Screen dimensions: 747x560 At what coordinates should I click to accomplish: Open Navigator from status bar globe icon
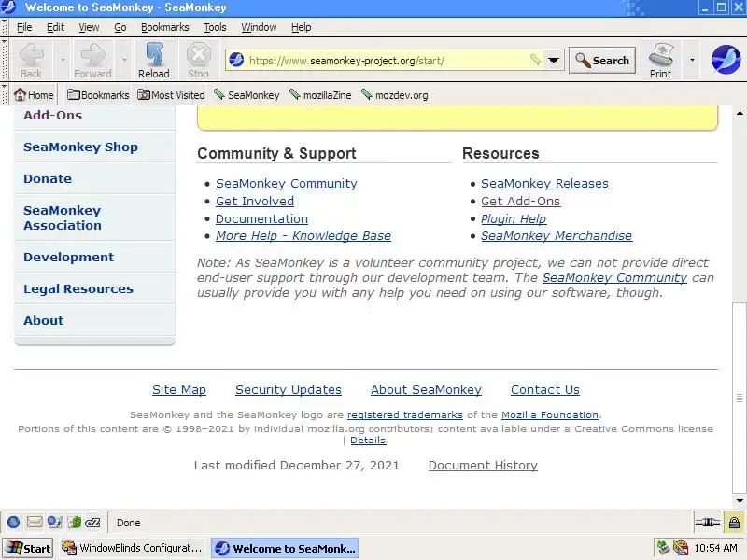tap(13, 523)
